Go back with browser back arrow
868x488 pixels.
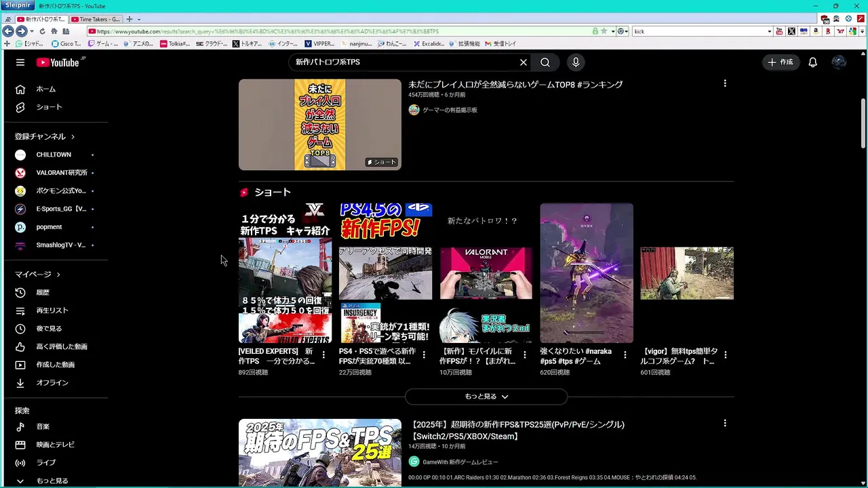(x=7, y=31)
